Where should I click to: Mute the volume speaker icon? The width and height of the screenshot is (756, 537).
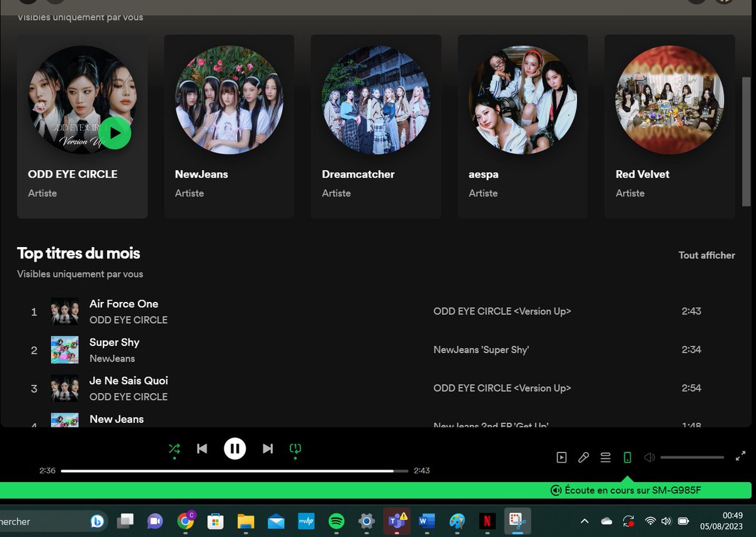pos(650,458)
